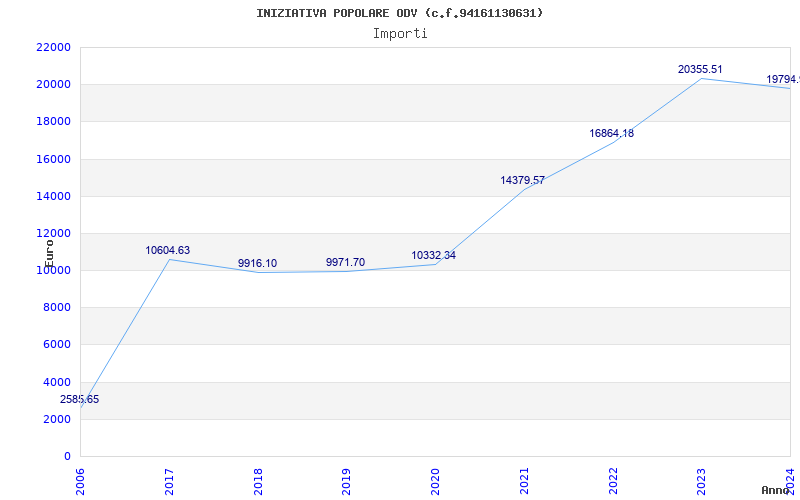Click the 20000 y-axis value
Screen dimensions: 800x500
pos(54,84)
